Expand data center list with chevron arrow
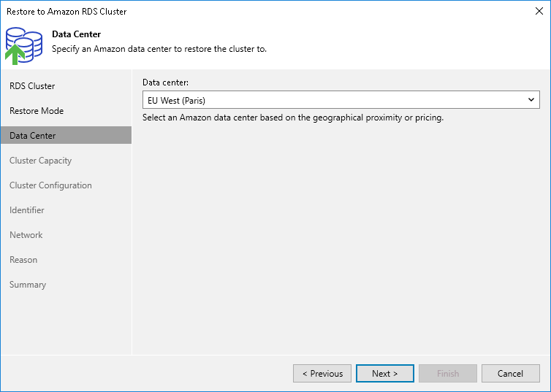551x392 pixels. 531,100
